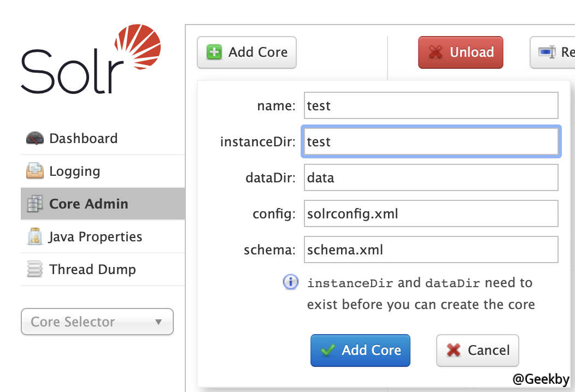575x392 pixels.
Task: Cancel the add core dialog
Action: coord(477,350)
